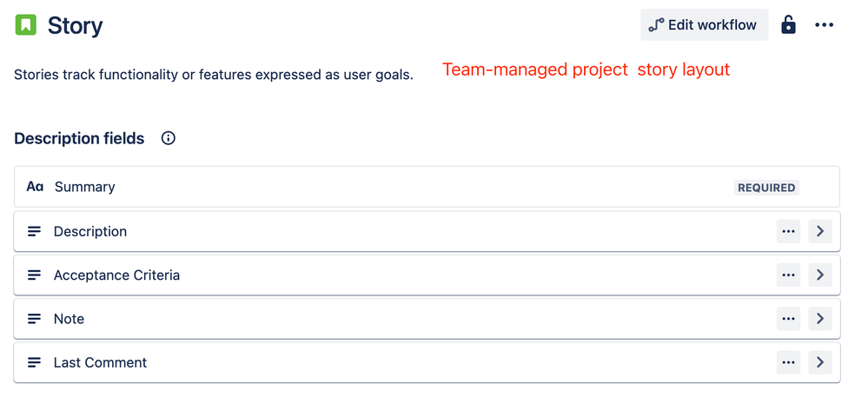This screenshot has width=868, height=404.
Task: Select the Summary field row
Action: tap(427, 187)
